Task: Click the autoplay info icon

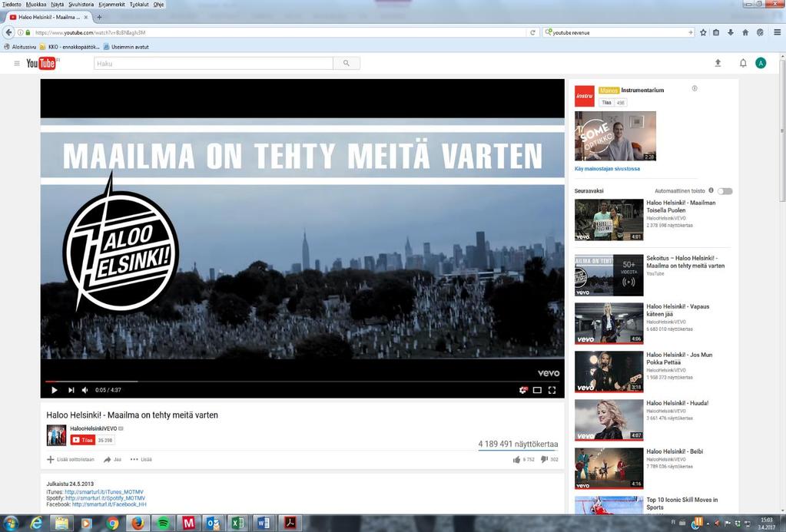Action: [711, 190]
